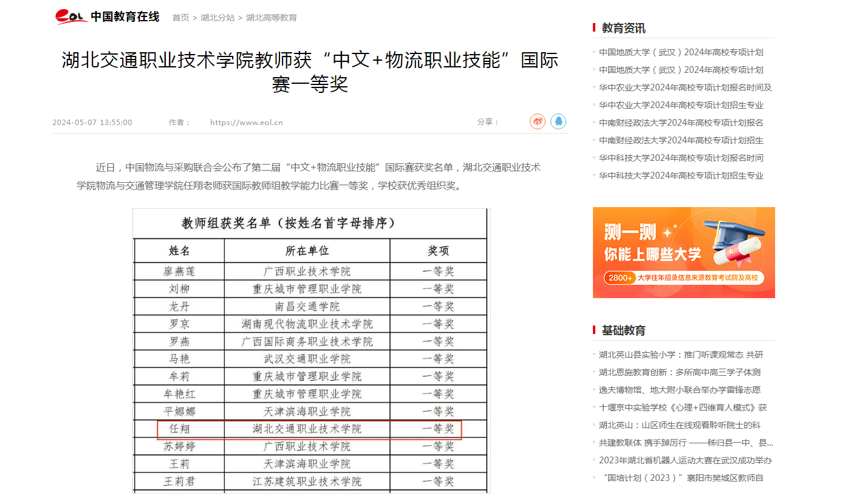Click the https://www.eol.cn source text
Screen dimensions: 845x504
(247, 123)
